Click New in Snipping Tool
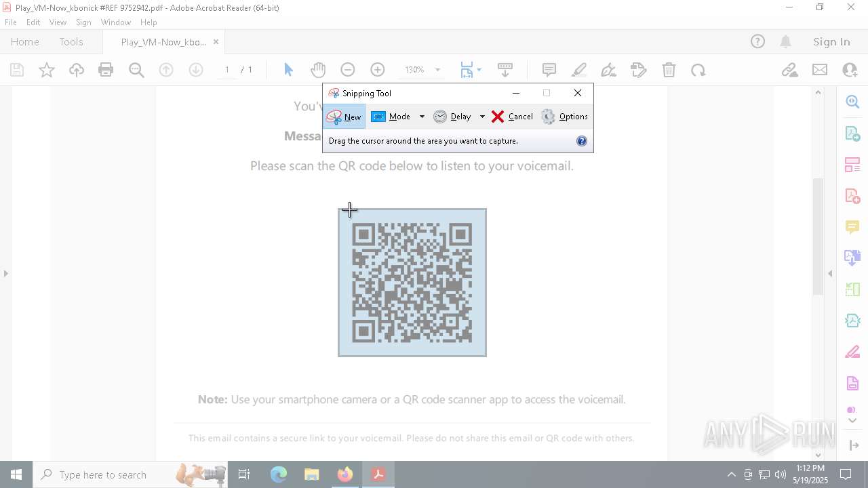Image resolution: width=868 pixels, height=488 pixels. coord(344,117)
